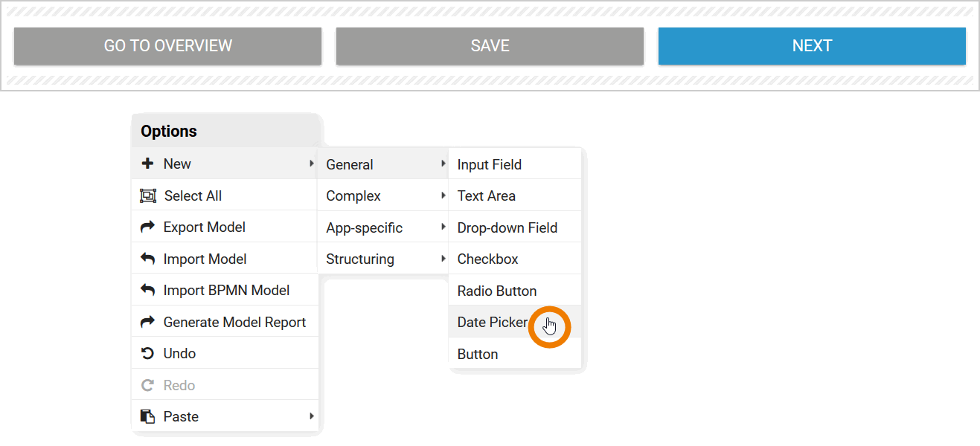Click the GO TO OVERVIEW button

[x=167, y=45]
